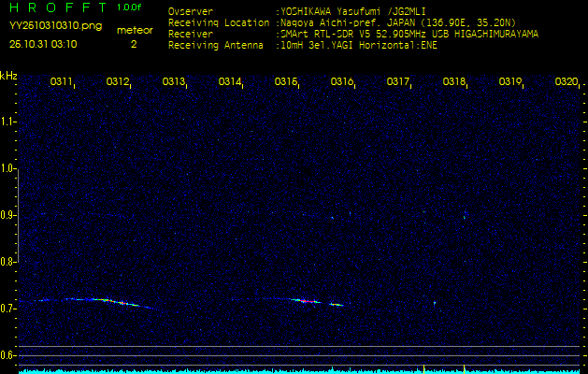Click the 26.10.31 03:10 timestamp

pyautogui.click(x=43, y=44)
